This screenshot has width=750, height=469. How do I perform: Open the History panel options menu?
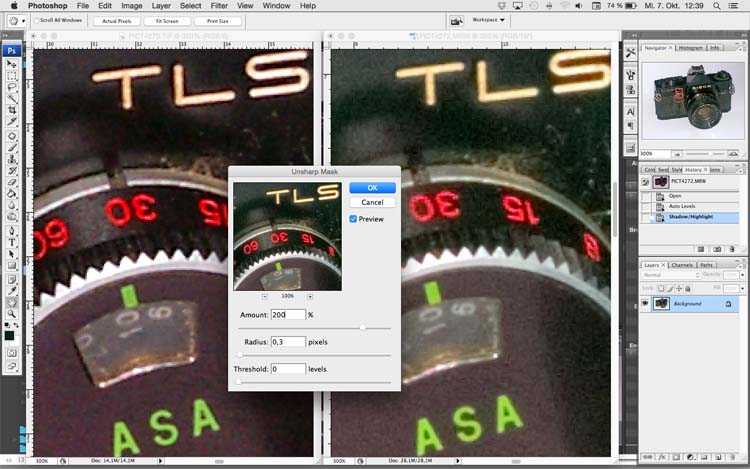coord(742,170)
